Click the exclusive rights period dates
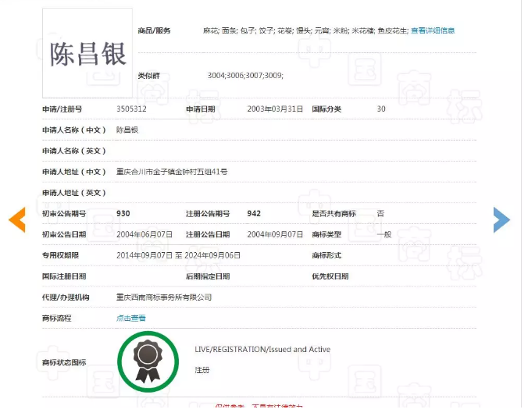Screen dimensions: 528x420 pos(179,255)
